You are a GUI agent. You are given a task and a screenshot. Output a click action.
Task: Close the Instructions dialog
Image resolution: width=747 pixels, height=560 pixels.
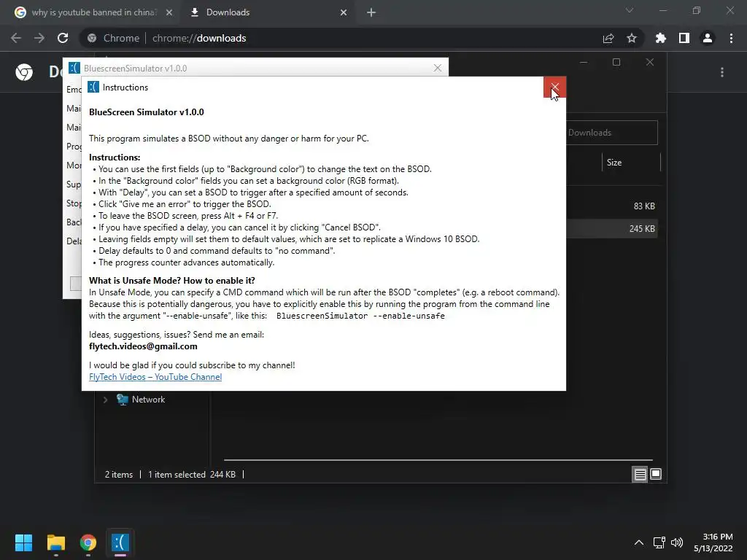tap(554, 87)
